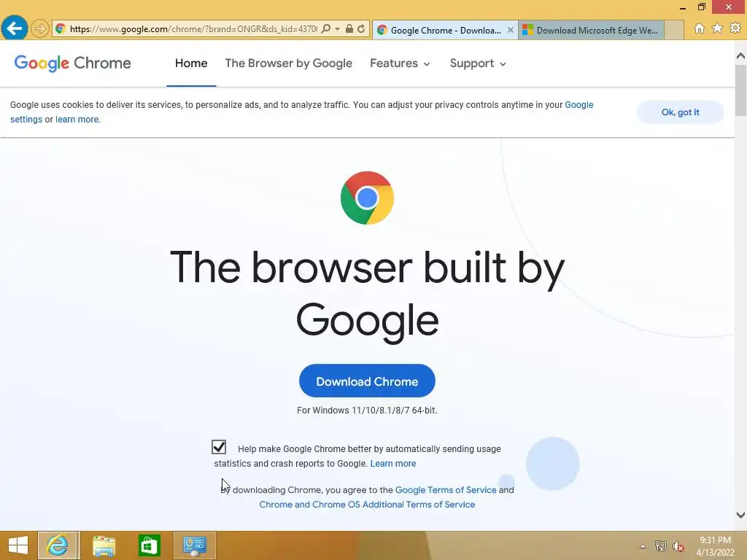Expand the Support menu
The image size is (747, 560).
478,63
